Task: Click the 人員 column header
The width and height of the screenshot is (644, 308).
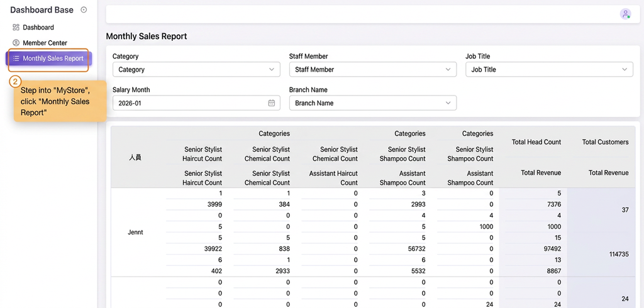Action: (x=136, y=157)
